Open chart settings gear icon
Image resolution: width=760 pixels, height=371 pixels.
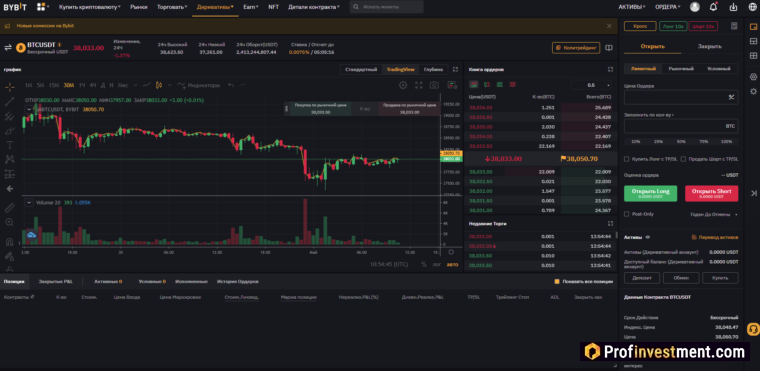pyautogui.click(x=403, y=85)
